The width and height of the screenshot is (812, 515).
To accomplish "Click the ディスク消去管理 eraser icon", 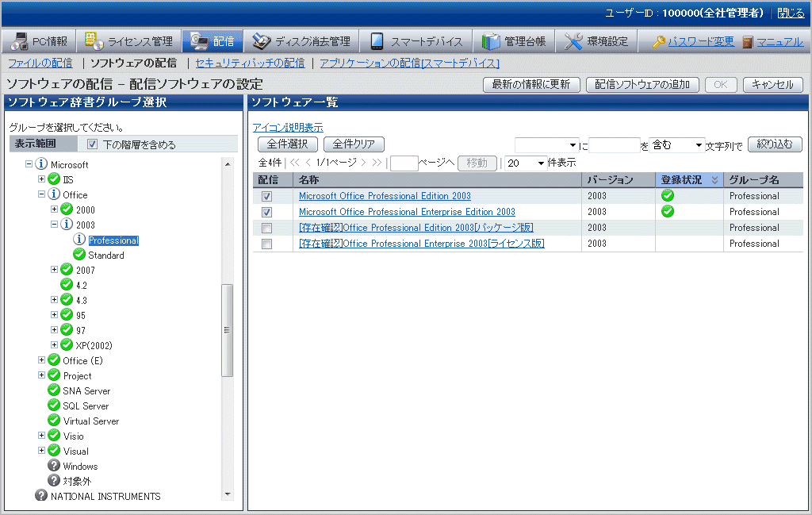I will coord(262,41).
